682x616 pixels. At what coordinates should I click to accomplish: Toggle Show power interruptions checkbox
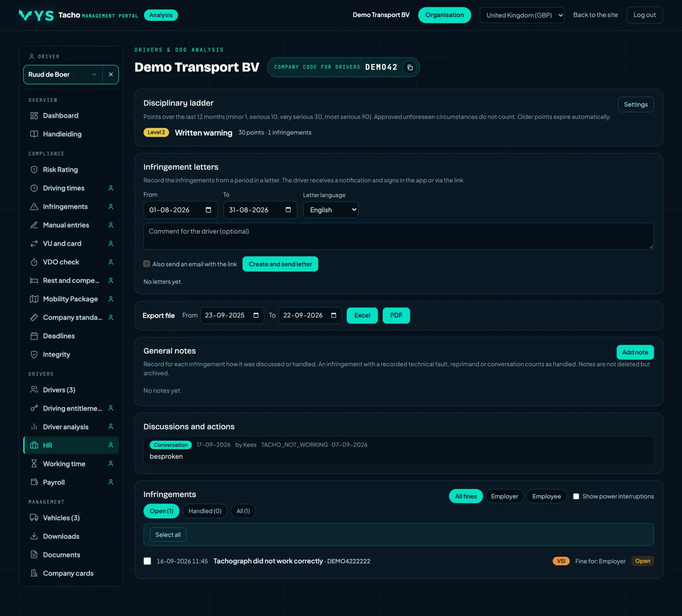[576, 496]
